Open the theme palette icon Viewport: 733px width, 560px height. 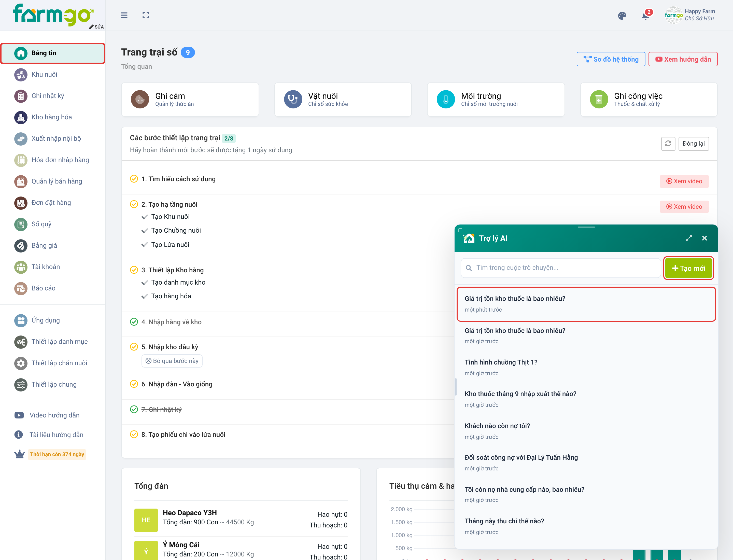(x=622, y=16)
